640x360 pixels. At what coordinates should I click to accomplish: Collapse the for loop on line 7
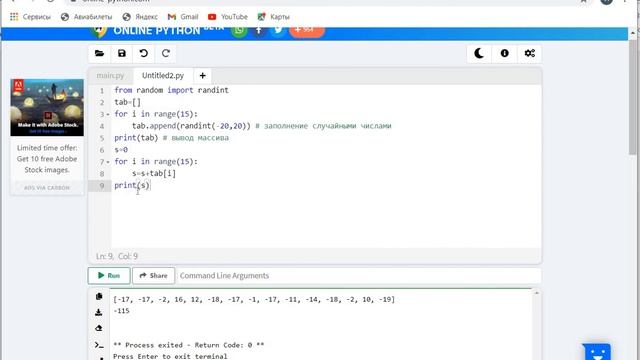(x=108, y=162)
